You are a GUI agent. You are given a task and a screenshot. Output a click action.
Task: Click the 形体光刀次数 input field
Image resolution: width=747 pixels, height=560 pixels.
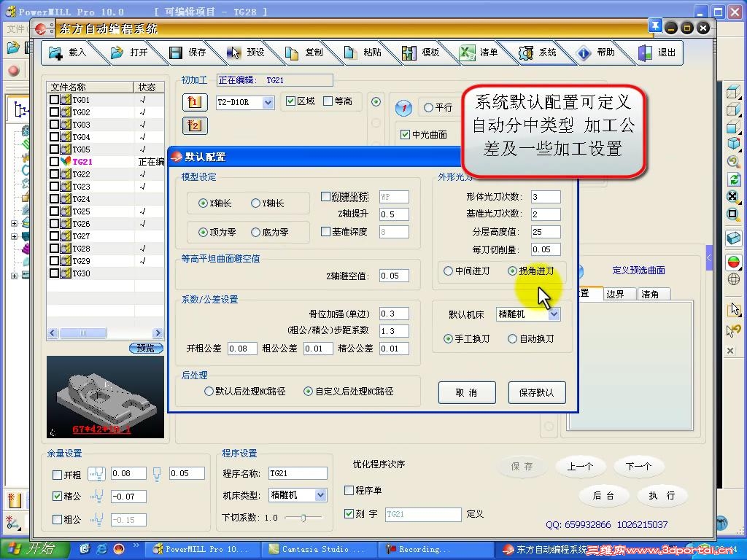tap(546, 197)
